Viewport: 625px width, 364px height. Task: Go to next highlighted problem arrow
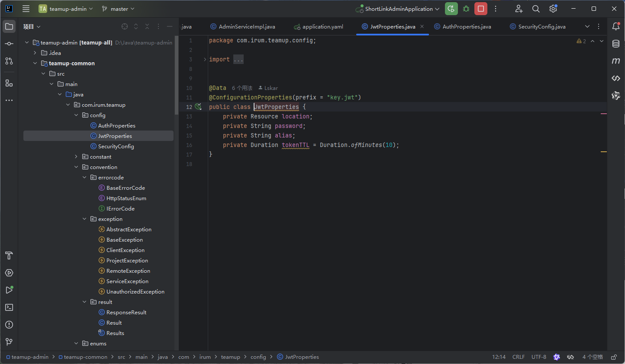pyautogui.click(x=602, y=41)
